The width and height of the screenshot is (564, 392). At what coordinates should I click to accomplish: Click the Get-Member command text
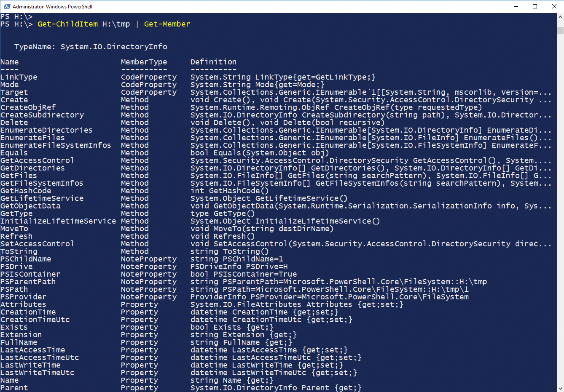(167, 24)
